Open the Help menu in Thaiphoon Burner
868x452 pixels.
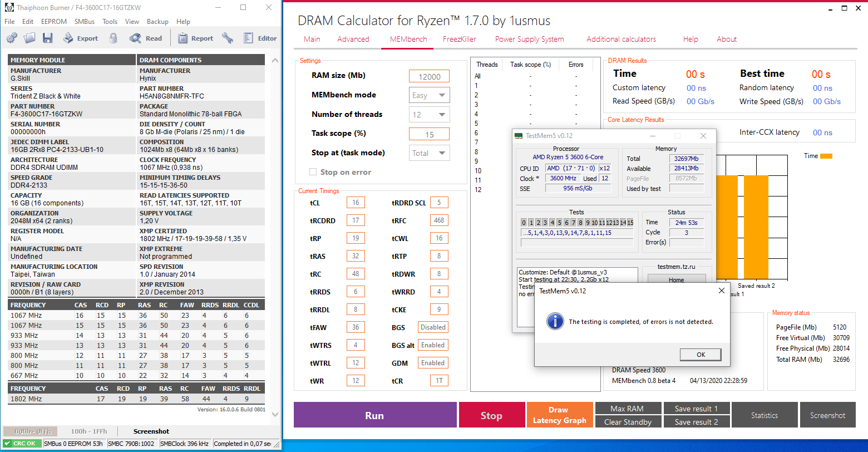click(x=183, y=22)
